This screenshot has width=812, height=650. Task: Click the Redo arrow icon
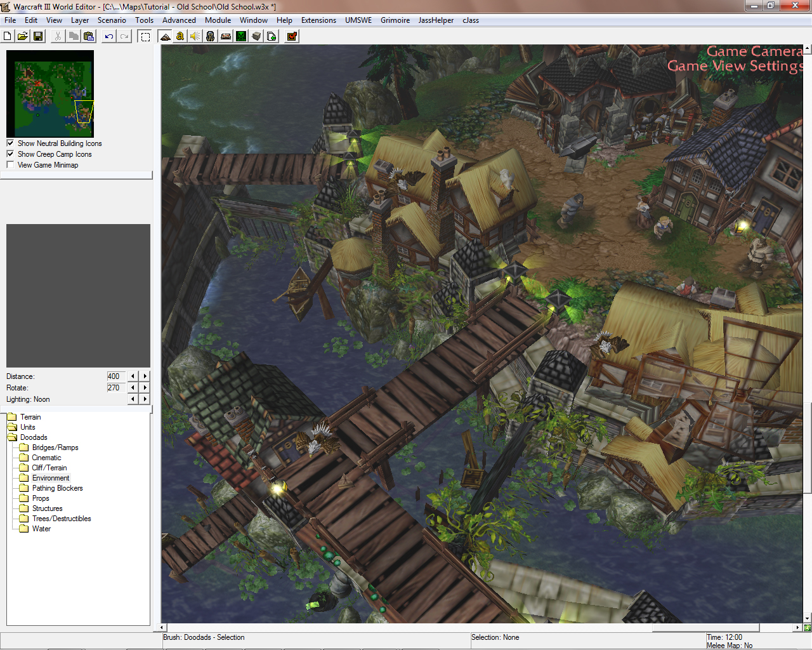click(124, 36)
